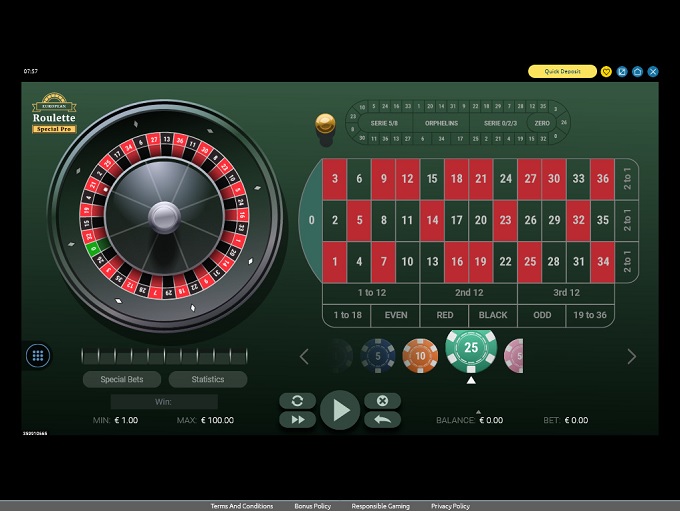Screen dimensions: 680x511
Task: Click the Quick Deposit button
Action: (x=562, y=72)
